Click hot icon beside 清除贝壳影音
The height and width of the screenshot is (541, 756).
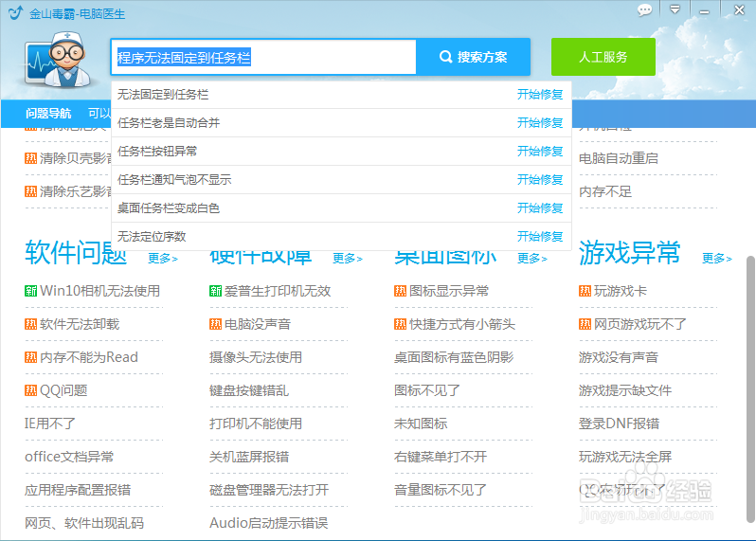point(31,158)
